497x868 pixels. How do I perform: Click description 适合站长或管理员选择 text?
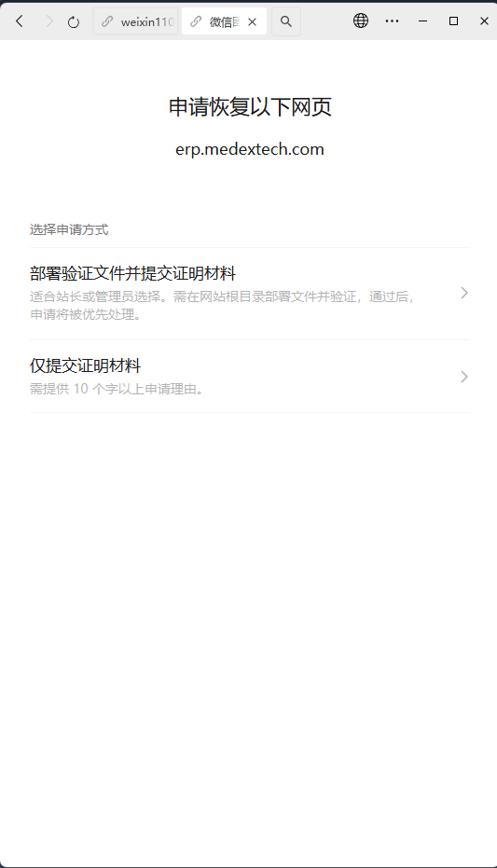tap(96, 296)
